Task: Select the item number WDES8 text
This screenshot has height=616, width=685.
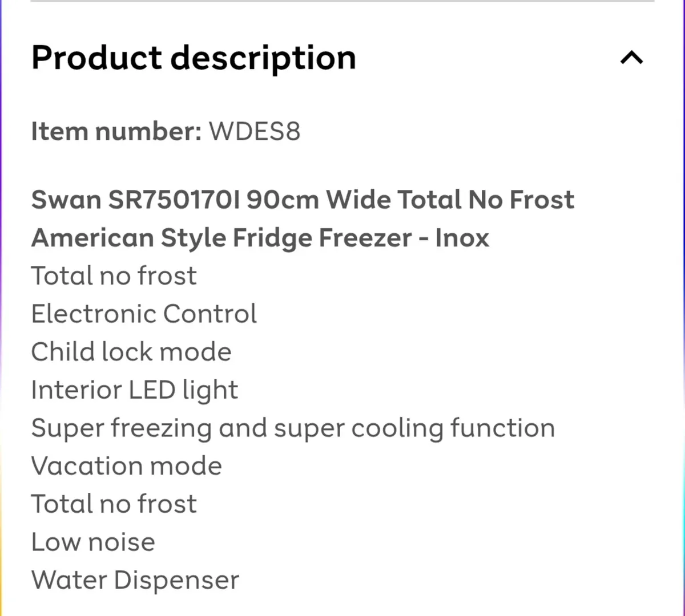Action: [254, 131]
